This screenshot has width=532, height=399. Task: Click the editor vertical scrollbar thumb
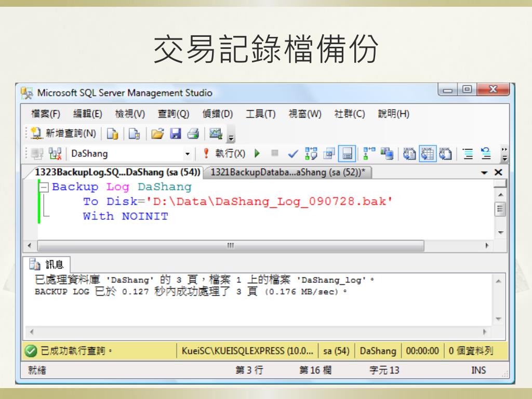(x=500, y=209)
